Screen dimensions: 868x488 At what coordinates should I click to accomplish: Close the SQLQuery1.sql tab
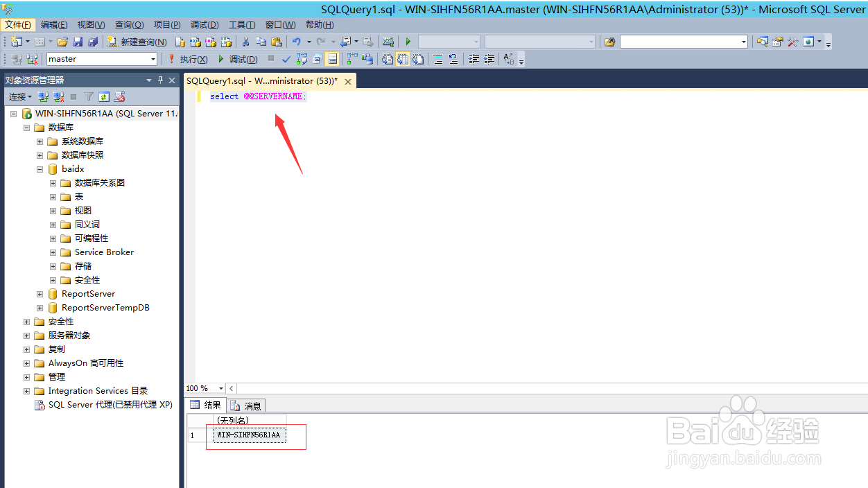point(348,81)
